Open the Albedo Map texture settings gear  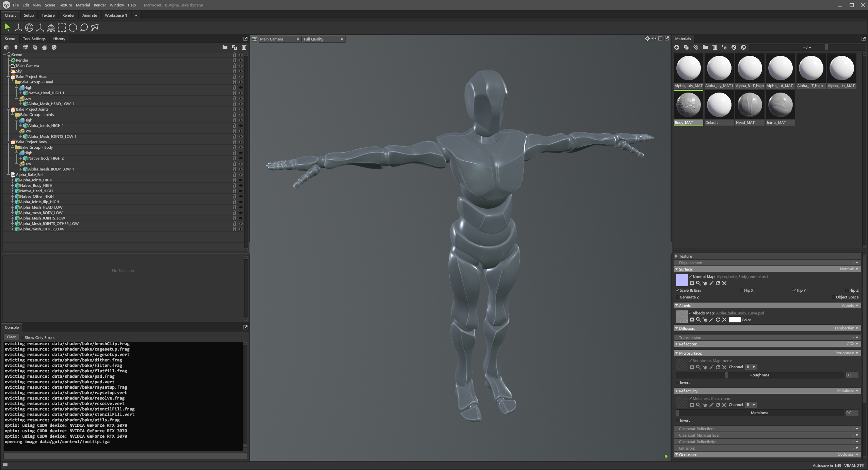(692, 320)
